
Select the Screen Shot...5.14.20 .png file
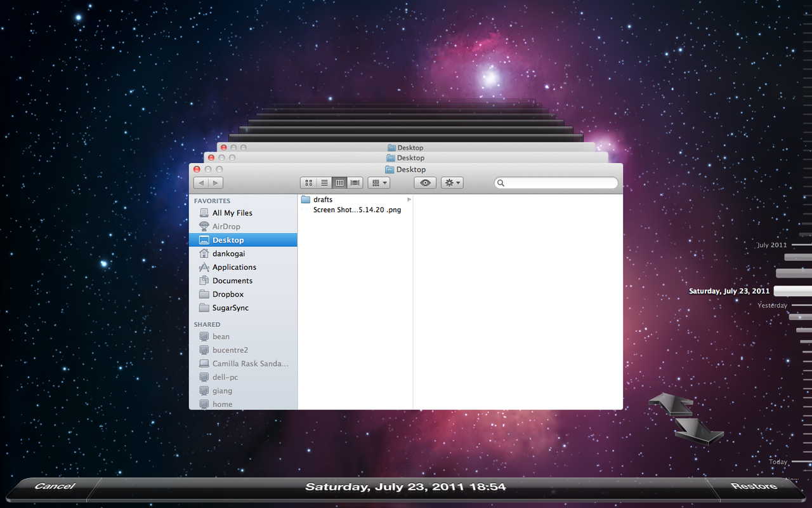click(x=355, y=210)
